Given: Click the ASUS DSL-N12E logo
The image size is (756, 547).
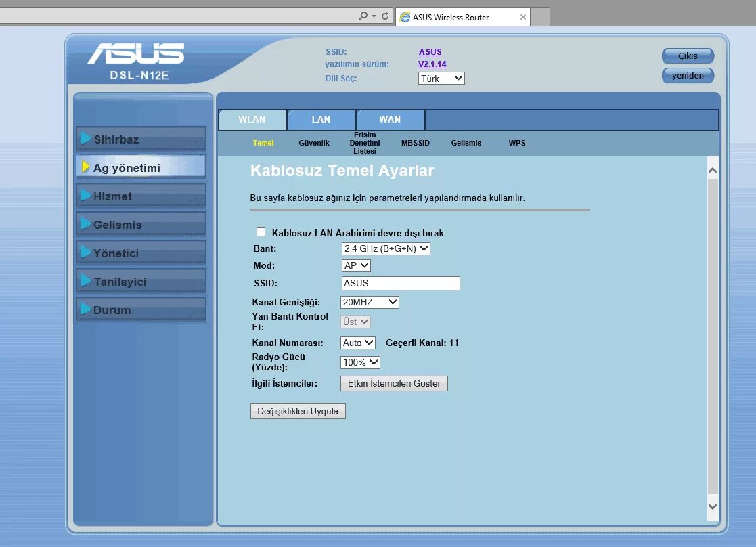Looking at the screenshot, I should [137, 60].
